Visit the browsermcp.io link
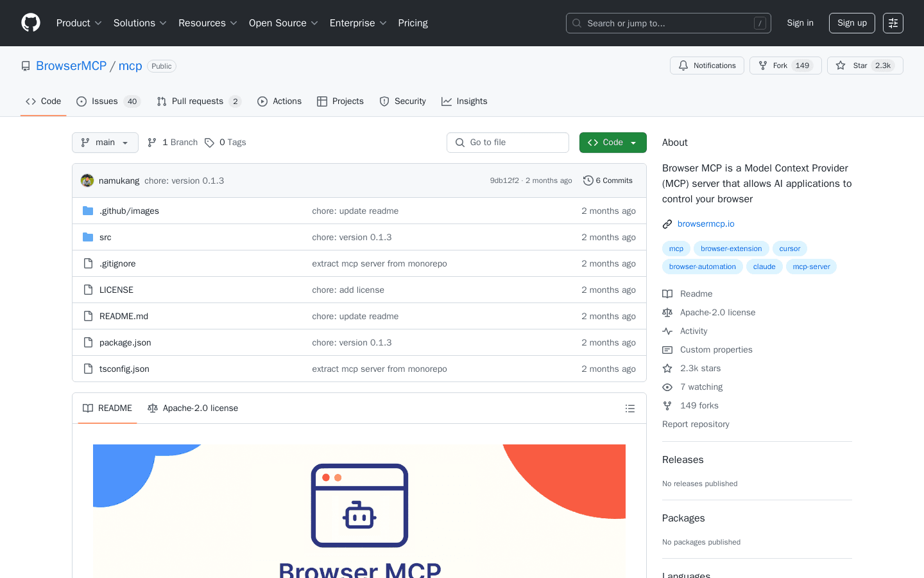The image size is (924, 578). point(705,223)
